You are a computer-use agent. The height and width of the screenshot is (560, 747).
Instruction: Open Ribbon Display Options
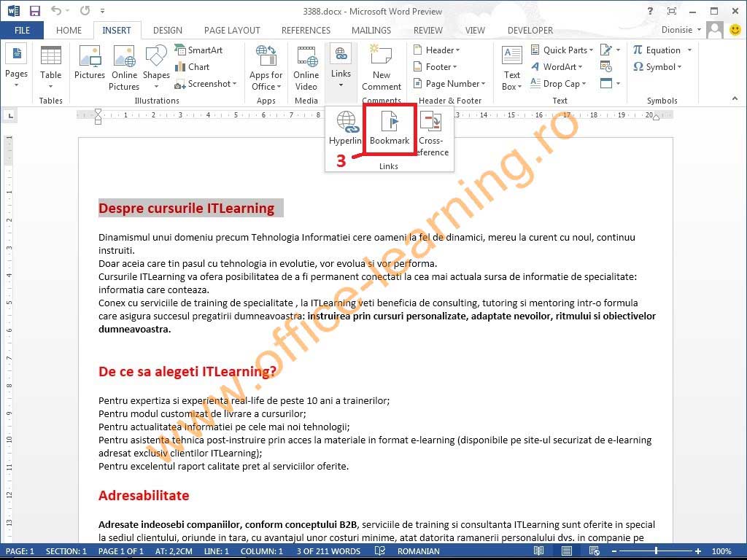672,11
